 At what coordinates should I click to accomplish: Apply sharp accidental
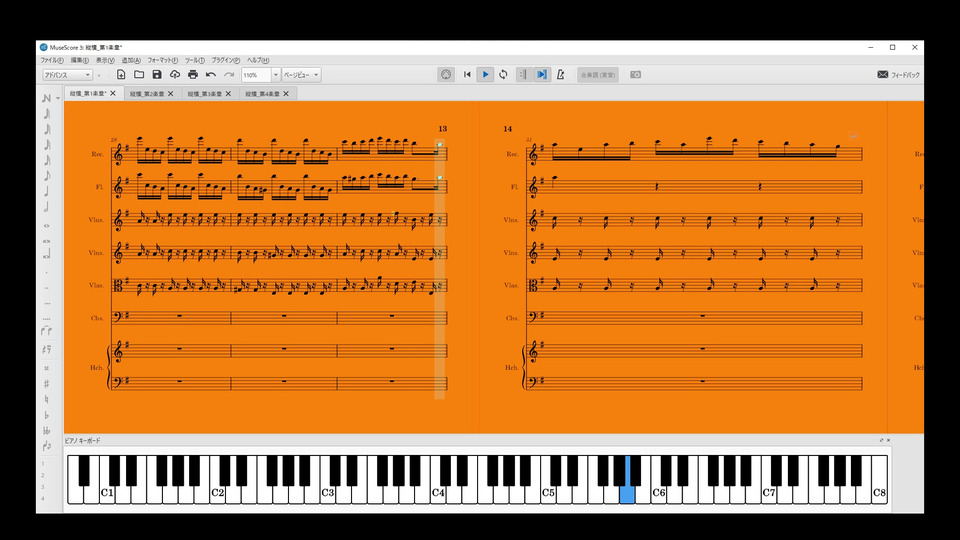coord(47,384)
